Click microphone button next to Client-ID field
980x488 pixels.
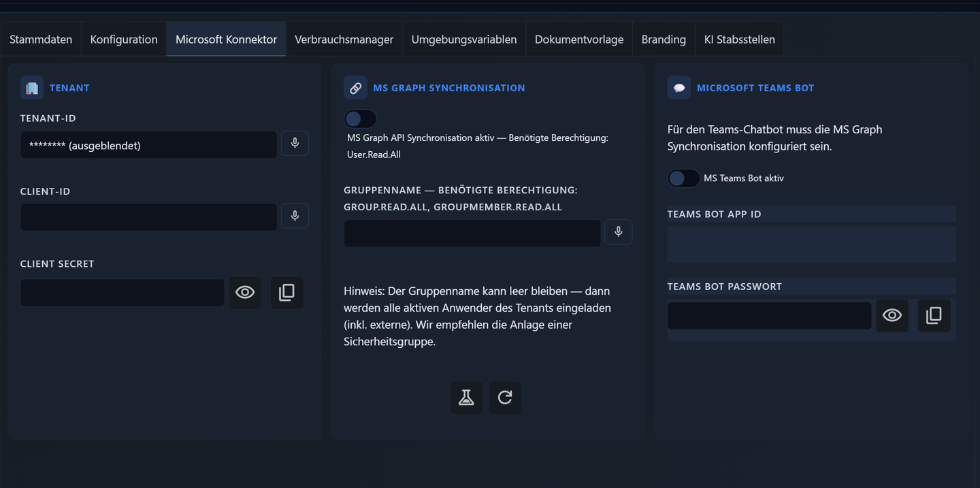pyautogui.click(x=295, y=216)
